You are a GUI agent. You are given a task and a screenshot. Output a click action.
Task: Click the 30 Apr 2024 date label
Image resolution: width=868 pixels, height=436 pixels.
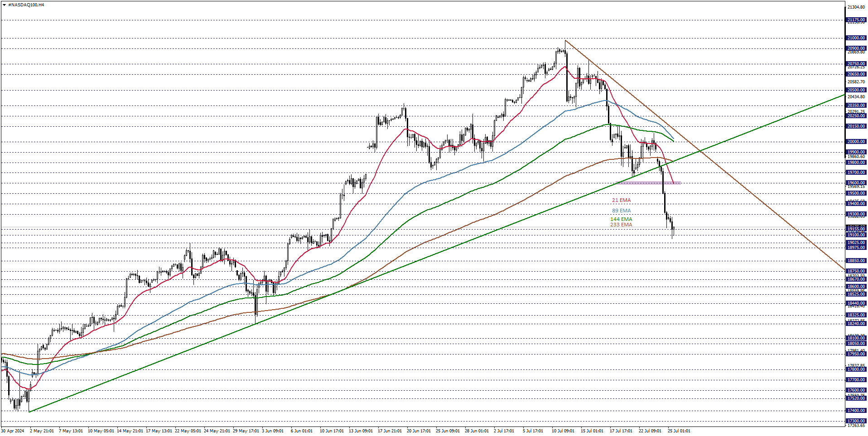click(13, 431)
